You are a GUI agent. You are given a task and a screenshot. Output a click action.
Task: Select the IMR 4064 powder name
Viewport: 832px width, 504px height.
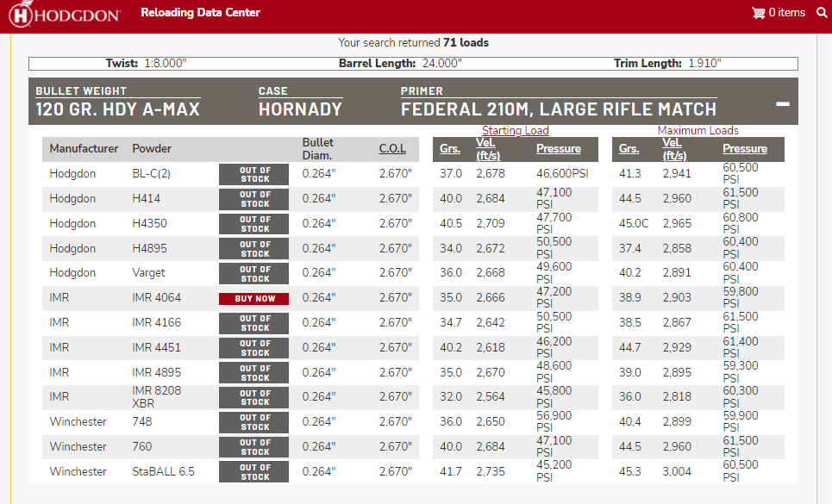click(157, 298)
